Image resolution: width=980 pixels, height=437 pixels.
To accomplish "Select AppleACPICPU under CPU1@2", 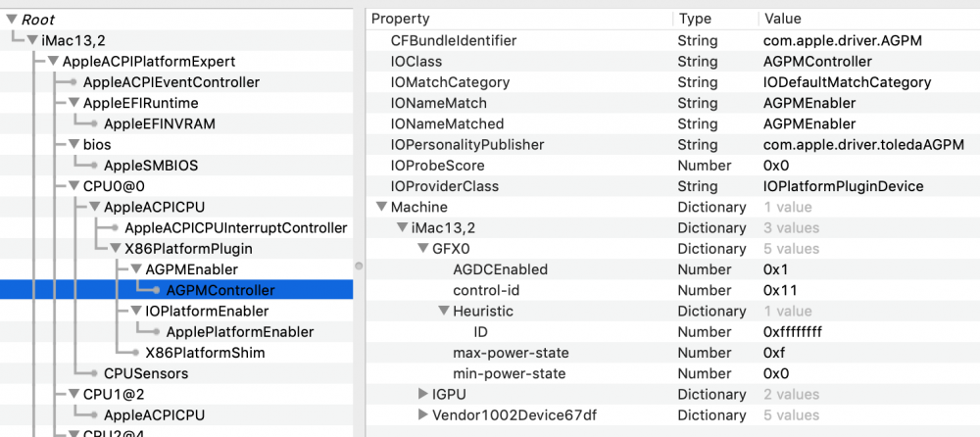I will coord(154,415).
